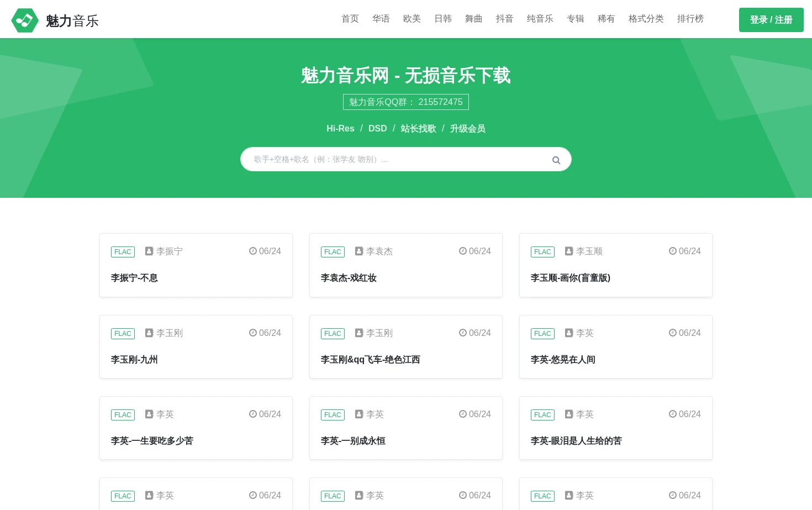Open the 格式分类 menu
812x510 pixels.
646,19
